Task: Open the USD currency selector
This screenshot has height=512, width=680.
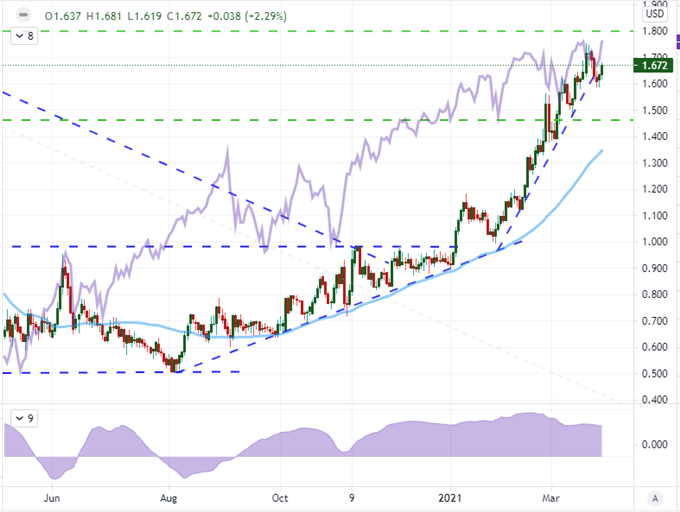Action: tap(654, 14)
